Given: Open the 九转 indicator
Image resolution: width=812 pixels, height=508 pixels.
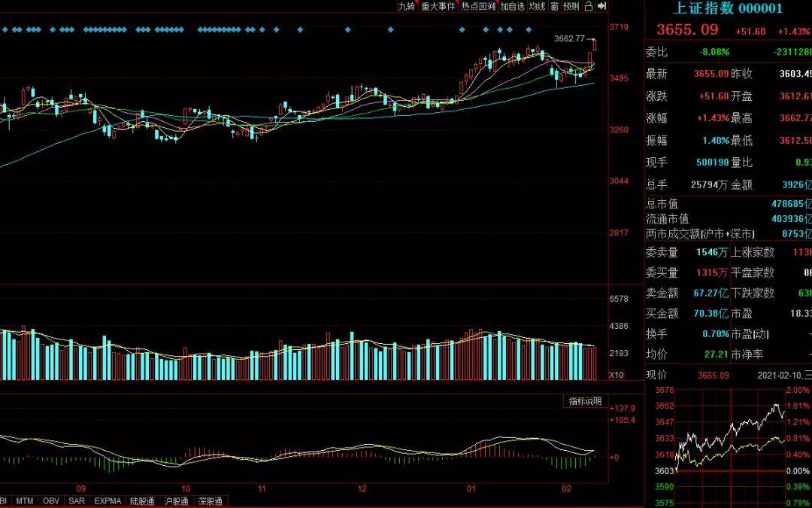Looking at the screenshot, I should point(406,6).
